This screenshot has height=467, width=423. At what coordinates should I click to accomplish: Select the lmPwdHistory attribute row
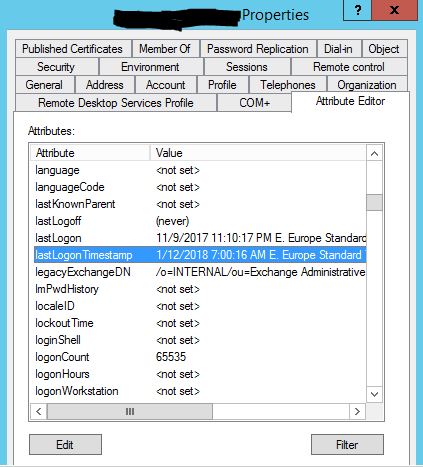pyautogui.click(x=199, y=289)
